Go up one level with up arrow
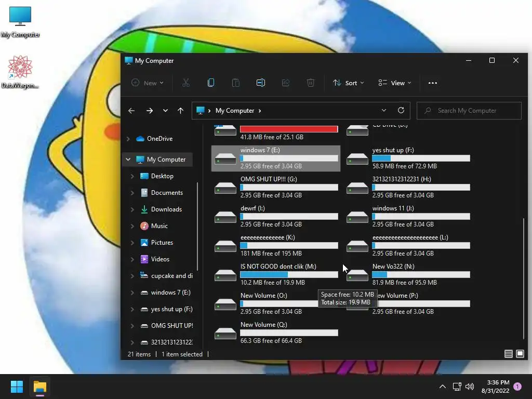 180,111
